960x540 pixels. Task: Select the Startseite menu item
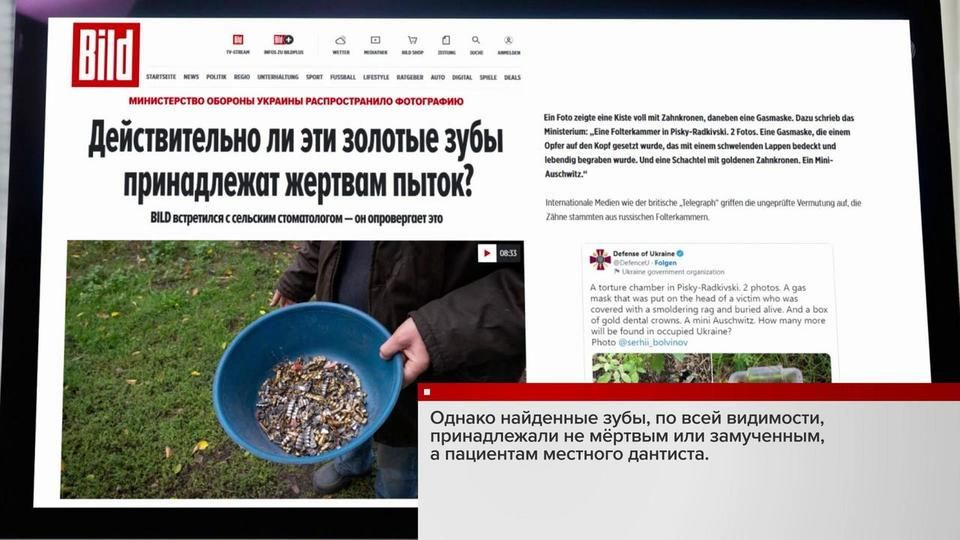coord(160,77)
